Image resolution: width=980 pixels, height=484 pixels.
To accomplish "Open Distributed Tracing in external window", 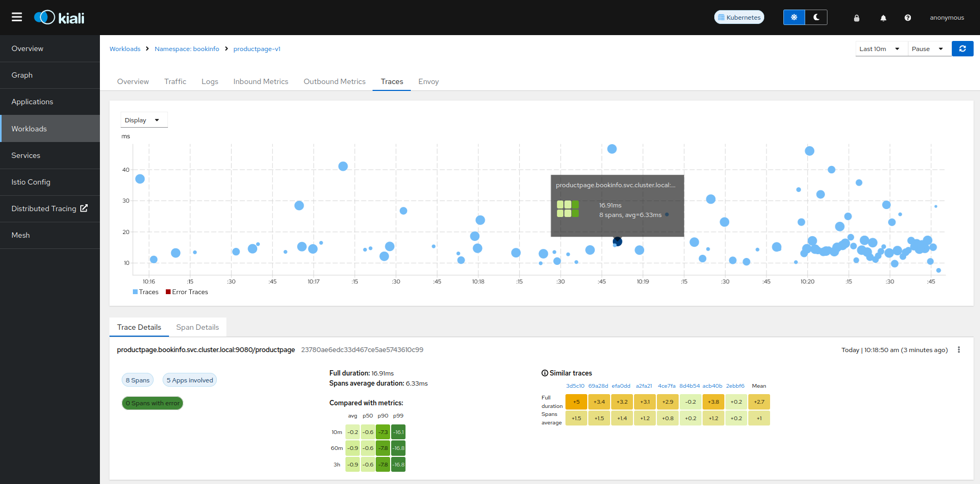I will 49,208.
